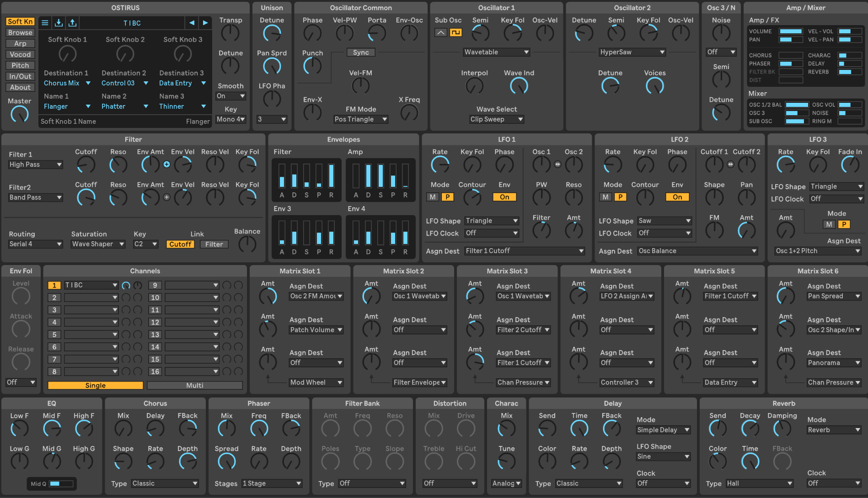Screen dimensions: 868x498
Task: Open the Phaser Stages dropdown
Action: (x=272, y=483)
